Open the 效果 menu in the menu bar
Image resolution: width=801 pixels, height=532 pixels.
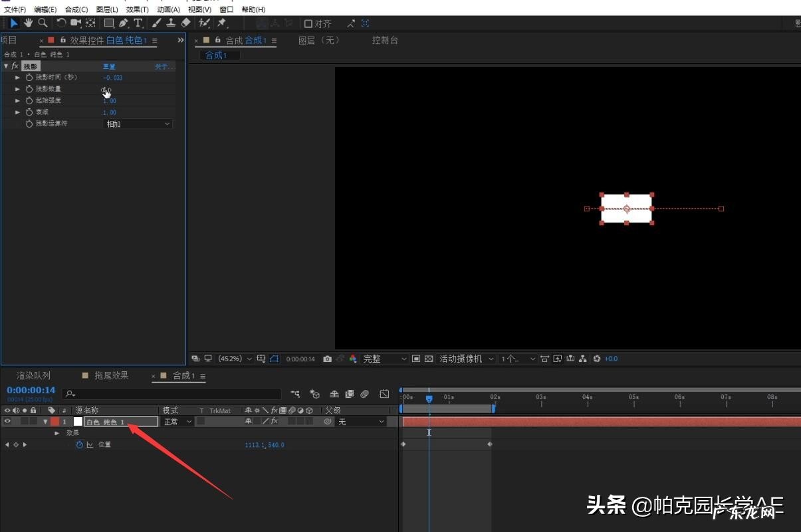click(136, 9)
